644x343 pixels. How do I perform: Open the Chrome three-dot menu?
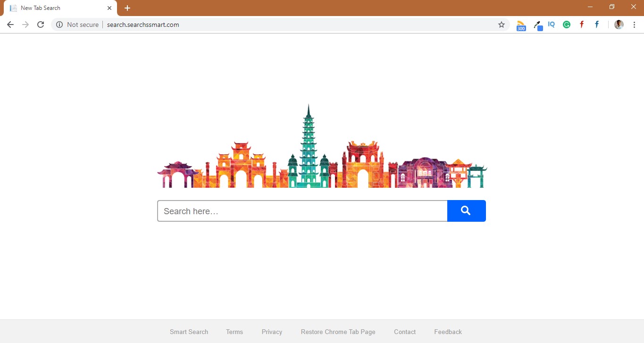click(634, 25)
